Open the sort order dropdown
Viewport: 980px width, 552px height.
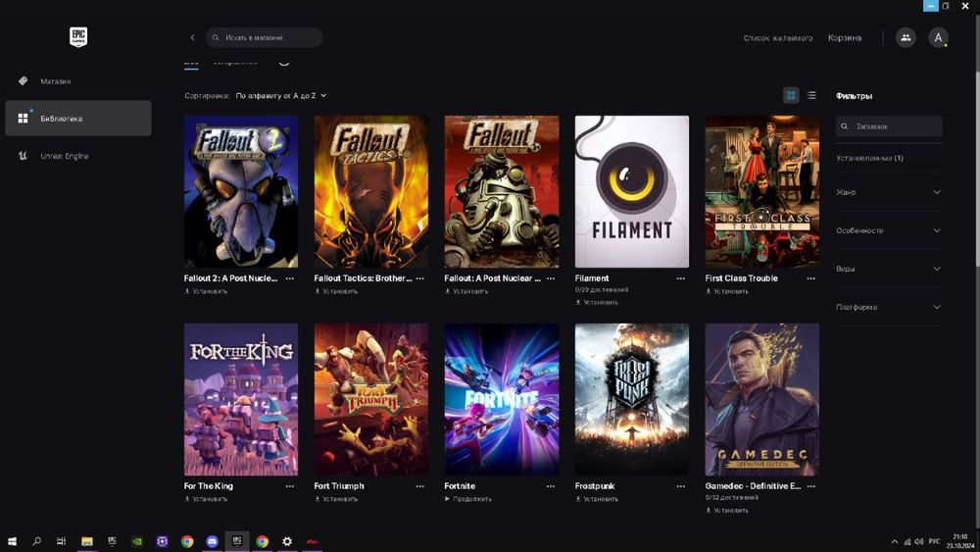(280, 96)
